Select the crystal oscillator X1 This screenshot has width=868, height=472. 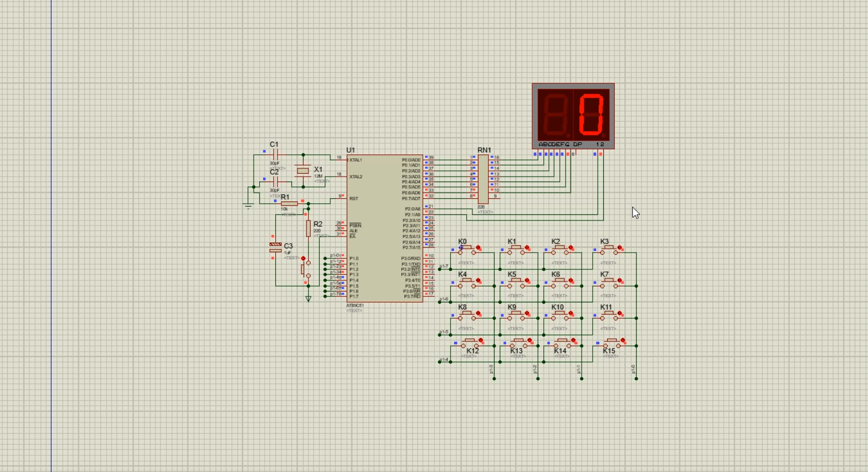point(302,171)
